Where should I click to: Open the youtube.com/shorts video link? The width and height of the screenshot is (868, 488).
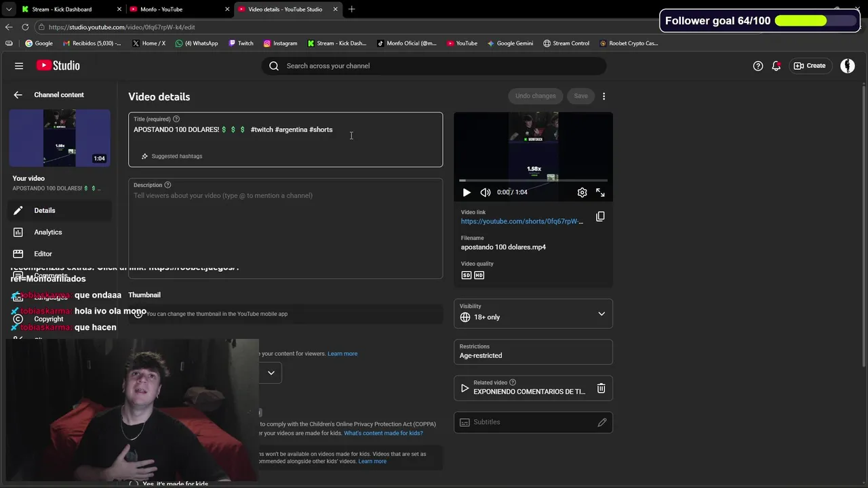coord(521,222)
